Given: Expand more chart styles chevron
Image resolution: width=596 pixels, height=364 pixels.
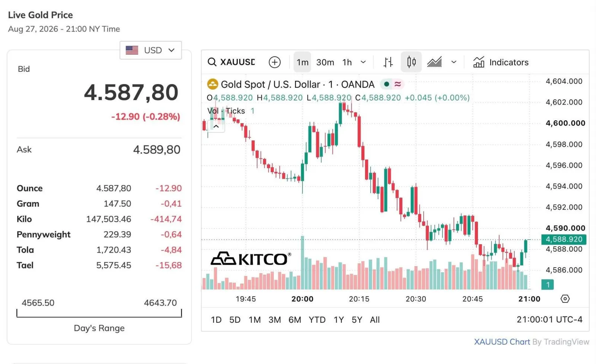Looking at the screenshot, I should [454, 62].
